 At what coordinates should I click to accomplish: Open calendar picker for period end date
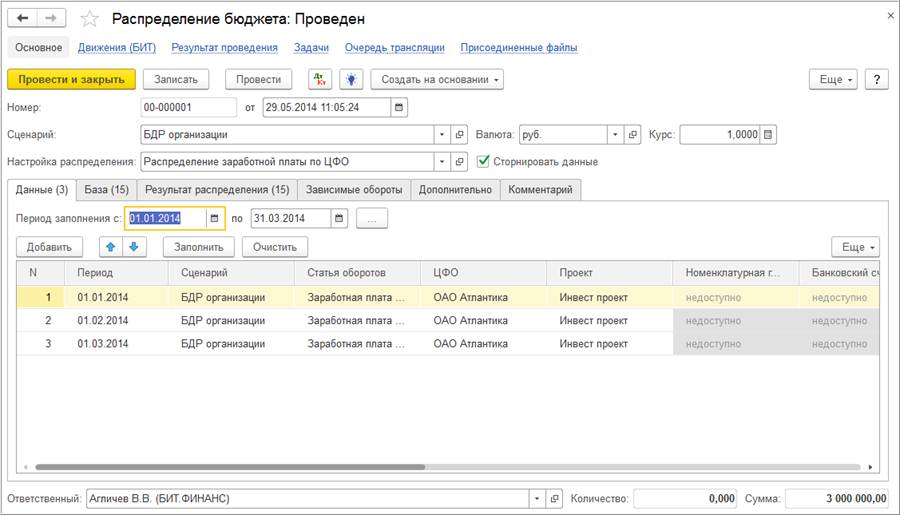340,218
